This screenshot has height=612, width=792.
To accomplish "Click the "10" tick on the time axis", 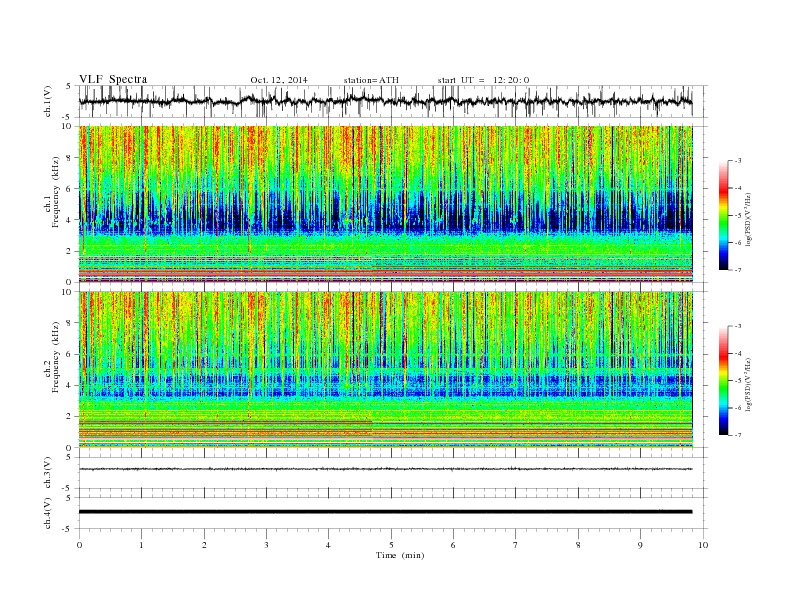I will tap(703, 545).
